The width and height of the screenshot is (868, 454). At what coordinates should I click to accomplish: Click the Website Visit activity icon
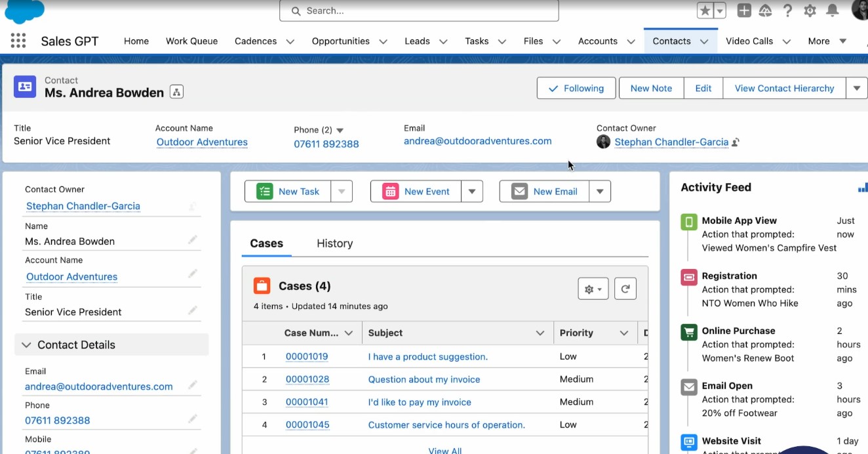[x=689, y=442]
